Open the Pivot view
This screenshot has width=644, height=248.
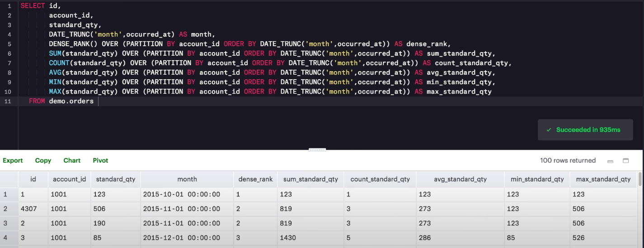100,161
